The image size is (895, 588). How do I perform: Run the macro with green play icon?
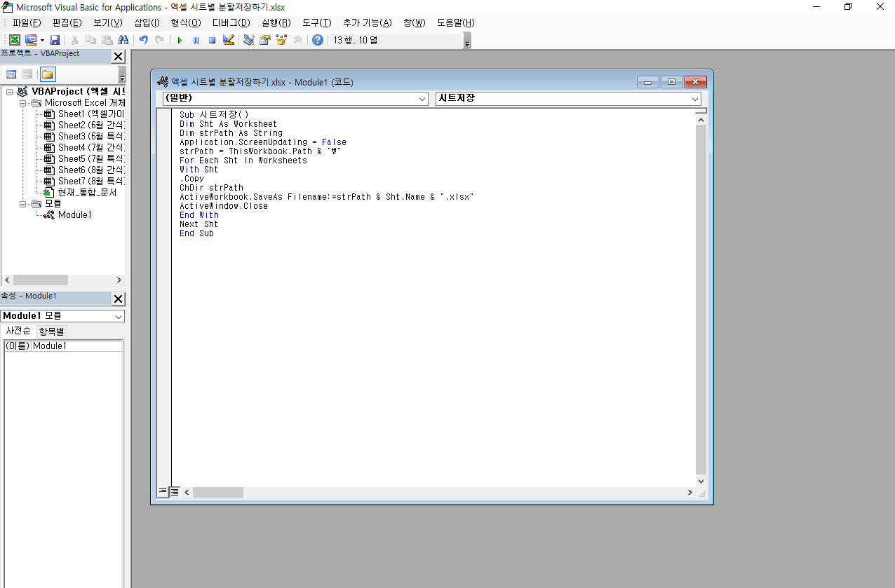(180, 40)
